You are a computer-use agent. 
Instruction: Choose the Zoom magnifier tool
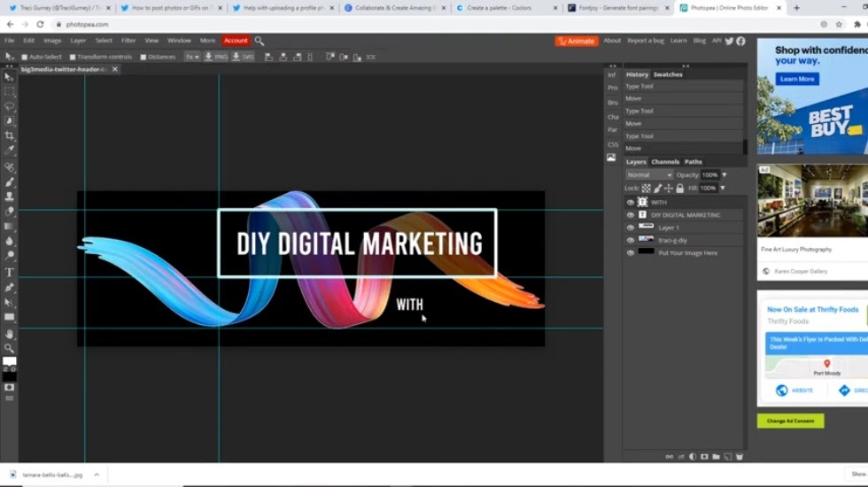coord(10,348)
